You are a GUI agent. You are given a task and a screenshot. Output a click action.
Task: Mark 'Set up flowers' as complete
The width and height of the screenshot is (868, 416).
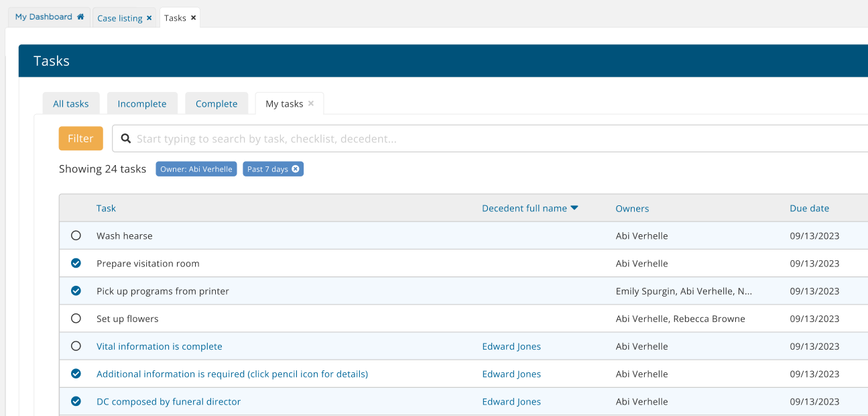coord(76,318)
